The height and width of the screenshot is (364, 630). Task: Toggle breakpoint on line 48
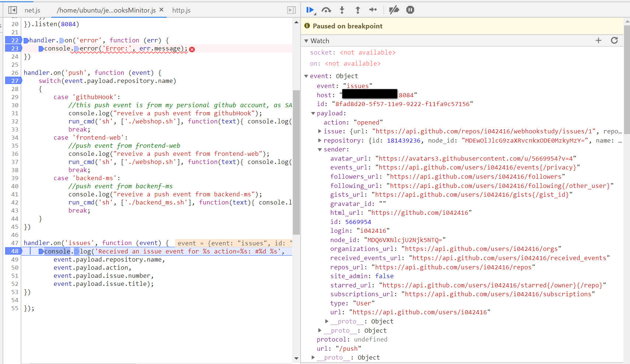tap(13, 251)
